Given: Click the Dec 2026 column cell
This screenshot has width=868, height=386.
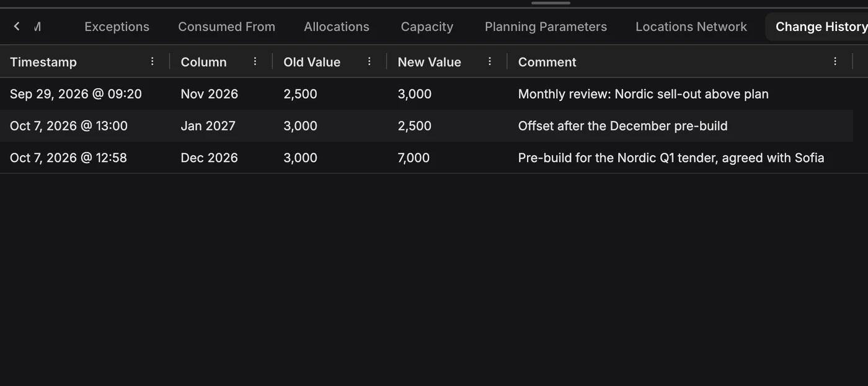Looking at the screenshot, I should pos(209,158).
